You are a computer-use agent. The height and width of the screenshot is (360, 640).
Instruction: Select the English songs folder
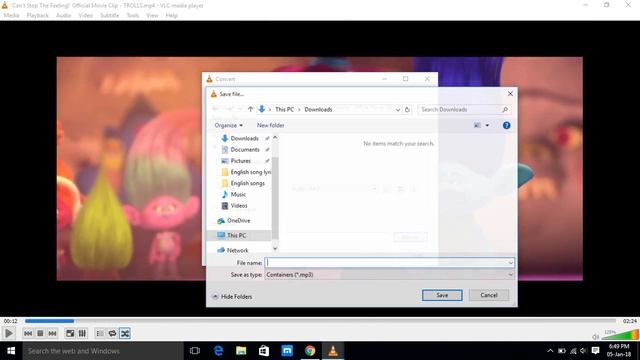pyautogui.click(x=244, y=183)
